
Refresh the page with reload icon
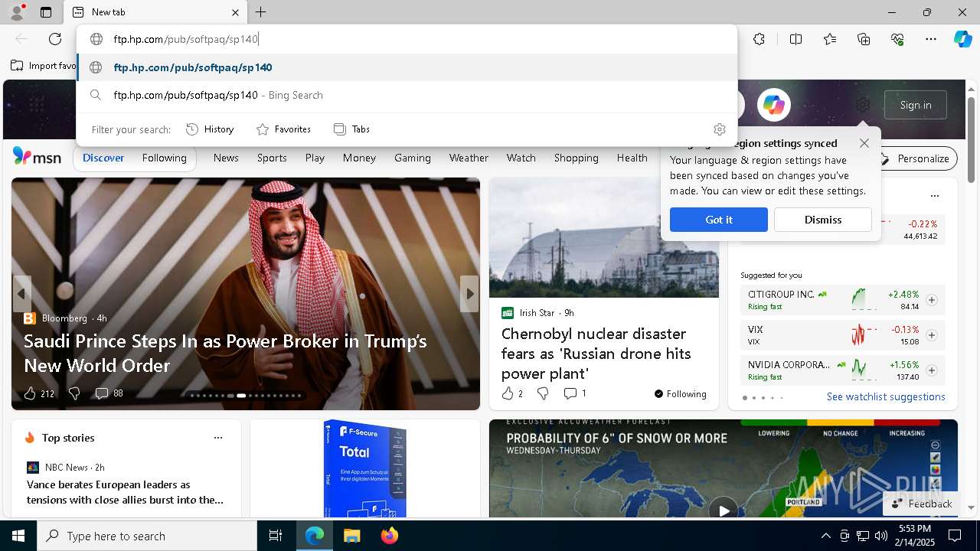pyautogui.click(x=55, y=39)
